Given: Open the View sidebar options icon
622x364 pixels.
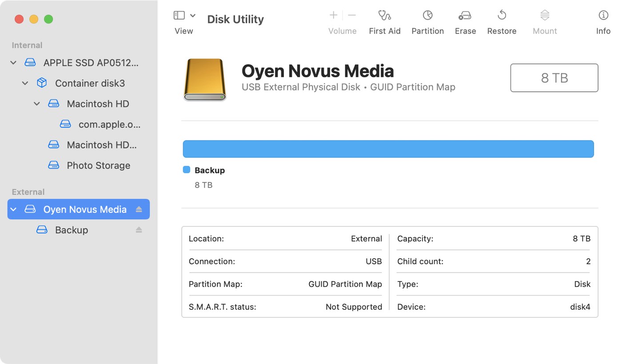Looking at the screenshot, I should (179, 16).
